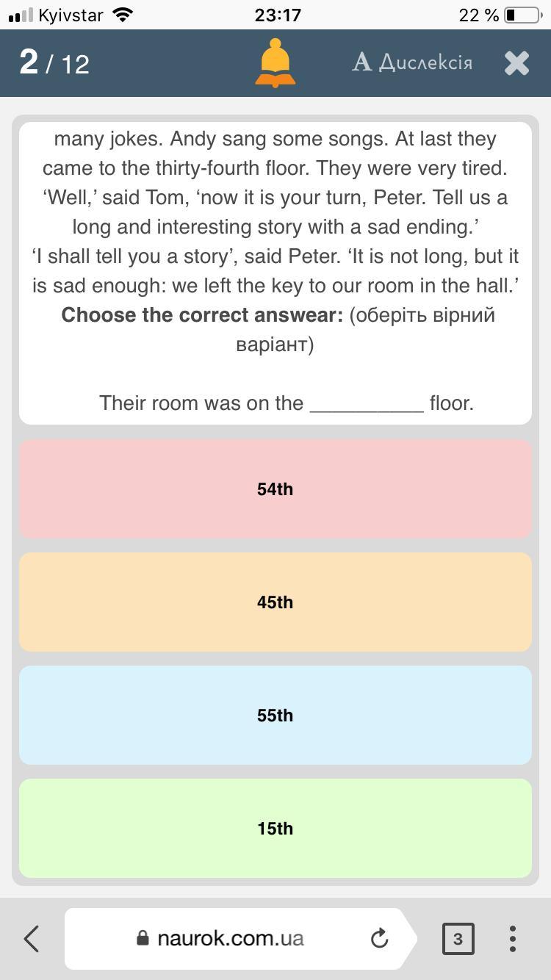Image resolution: width=551 pixels, height=980 pixels.
Task: Tap the blank in the floor sentence
Action: point(367,404)
